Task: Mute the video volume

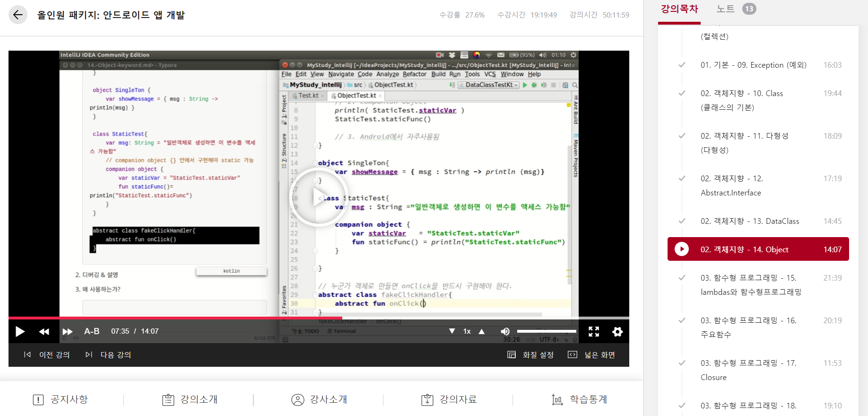Action: (505, 331)
